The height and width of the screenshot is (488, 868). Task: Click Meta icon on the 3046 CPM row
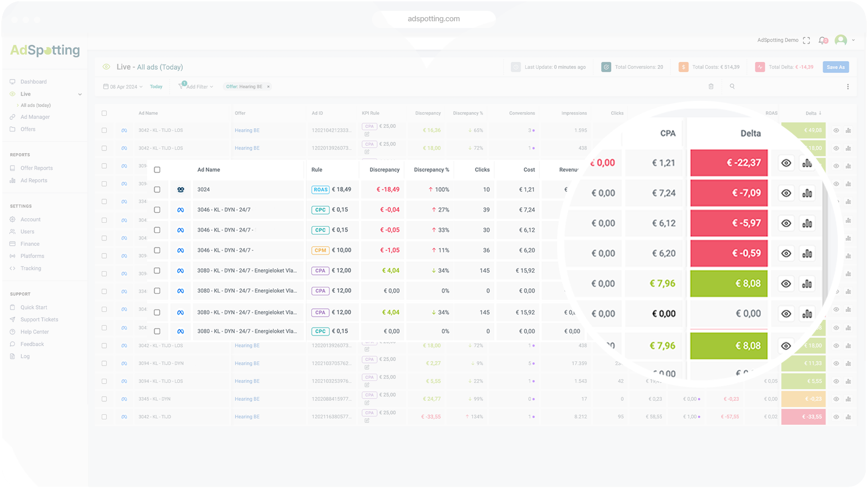click(180, 250)
